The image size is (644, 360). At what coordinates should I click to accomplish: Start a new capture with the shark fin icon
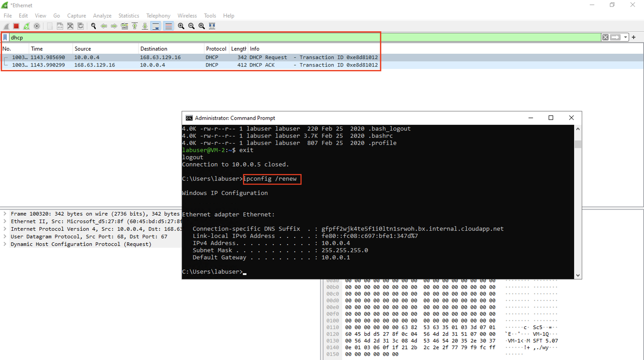[x=6, y=26]
